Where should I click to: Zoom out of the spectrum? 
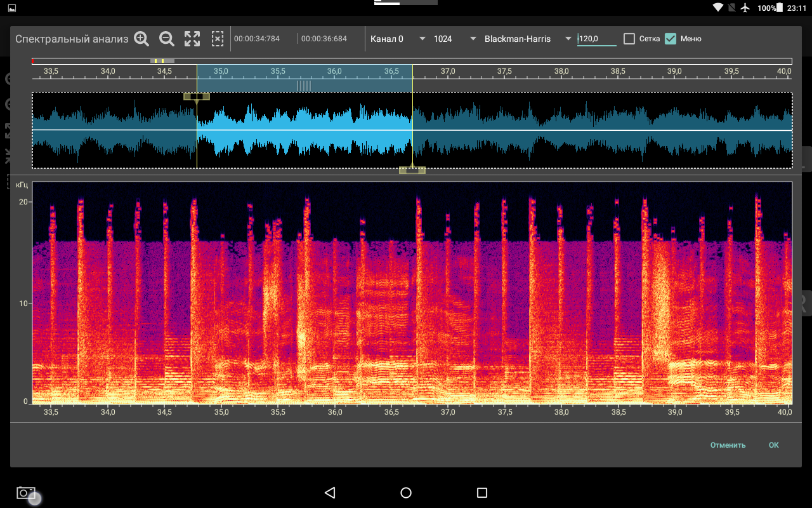[x=167, y=39]
